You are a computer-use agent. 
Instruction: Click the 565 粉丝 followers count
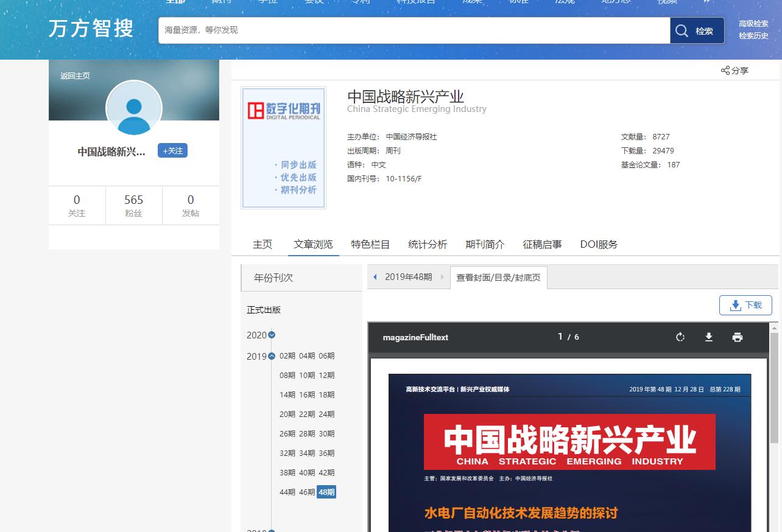click(x=134, y=206)
